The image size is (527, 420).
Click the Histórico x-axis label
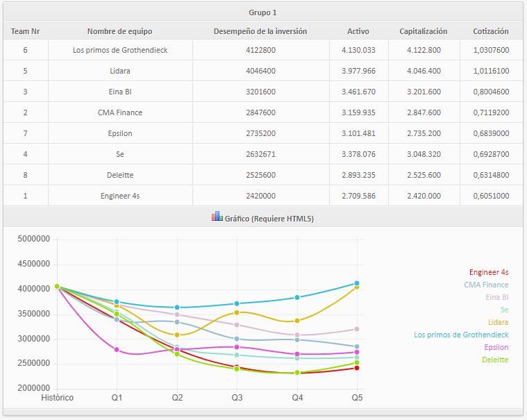click(x=57, y=398)
